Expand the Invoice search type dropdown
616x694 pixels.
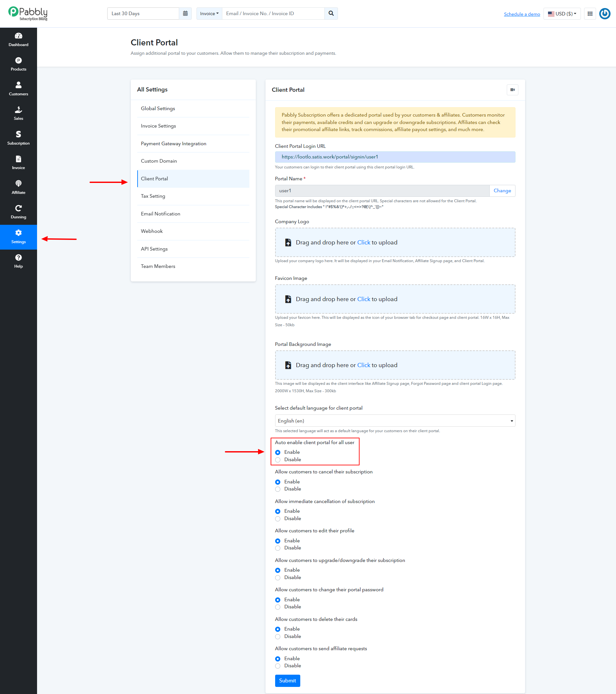209,14
